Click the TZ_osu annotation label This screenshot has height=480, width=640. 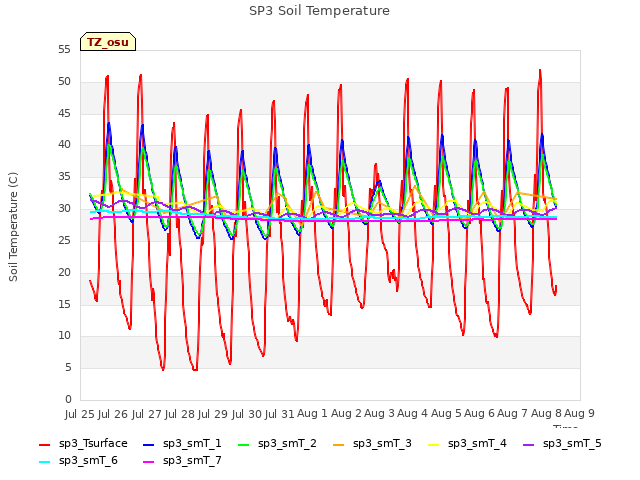click(108, 42)
